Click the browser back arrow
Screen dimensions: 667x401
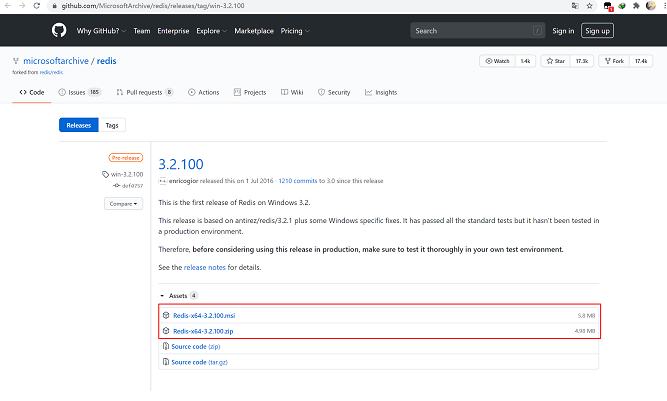pos(8,6)
